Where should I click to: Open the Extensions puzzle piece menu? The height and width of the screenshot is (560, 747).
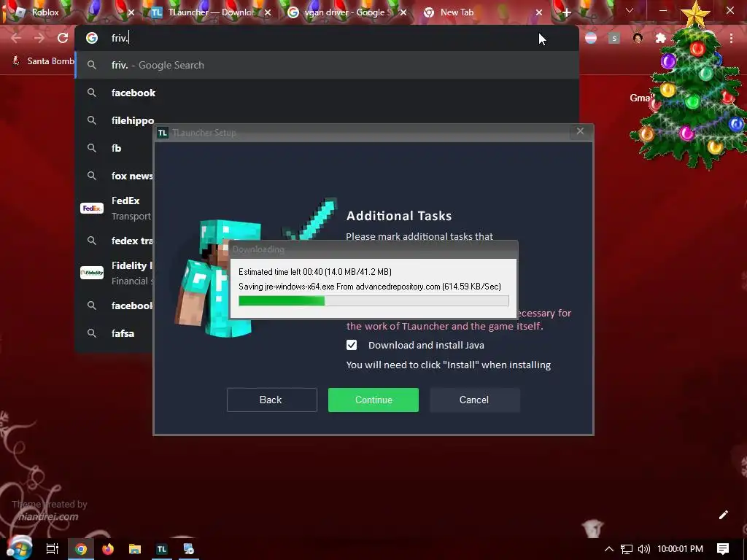661,38
